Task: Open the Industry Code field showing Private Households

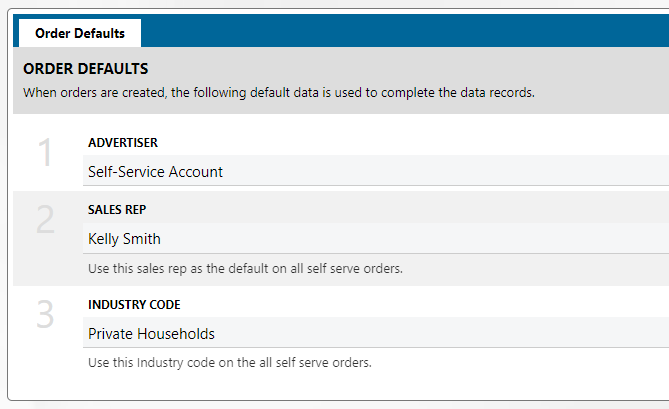Action: [x=375, y=333]
